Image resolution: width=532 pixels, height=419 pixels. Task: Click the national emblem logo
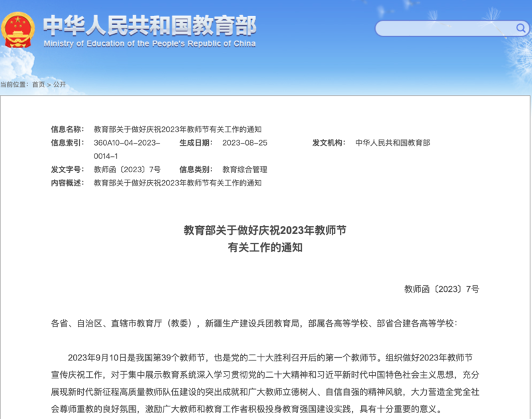(x=18, y=30)
